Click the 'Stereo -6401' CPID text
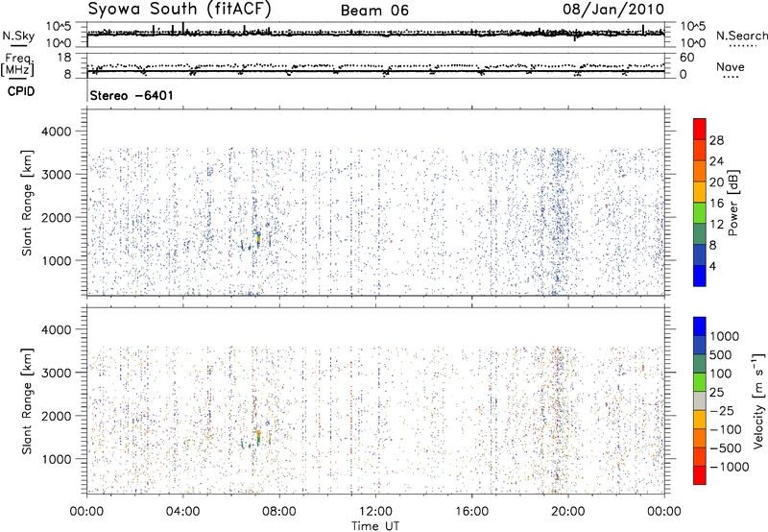The width and height of the screenshot is (768, 532). point(132,95)
